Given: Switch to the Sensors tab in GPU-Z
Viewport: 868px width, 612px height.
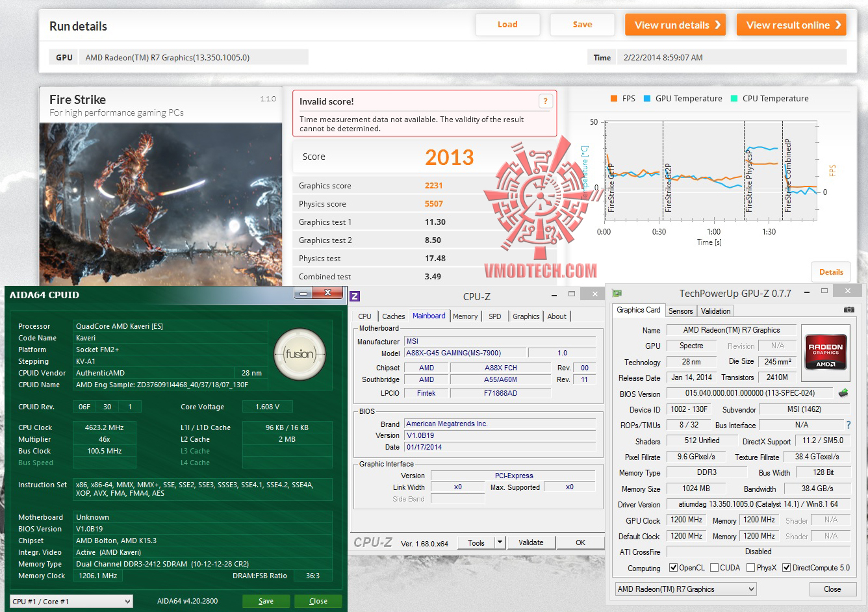Looking at the screenshot, I should pos(681,311).
